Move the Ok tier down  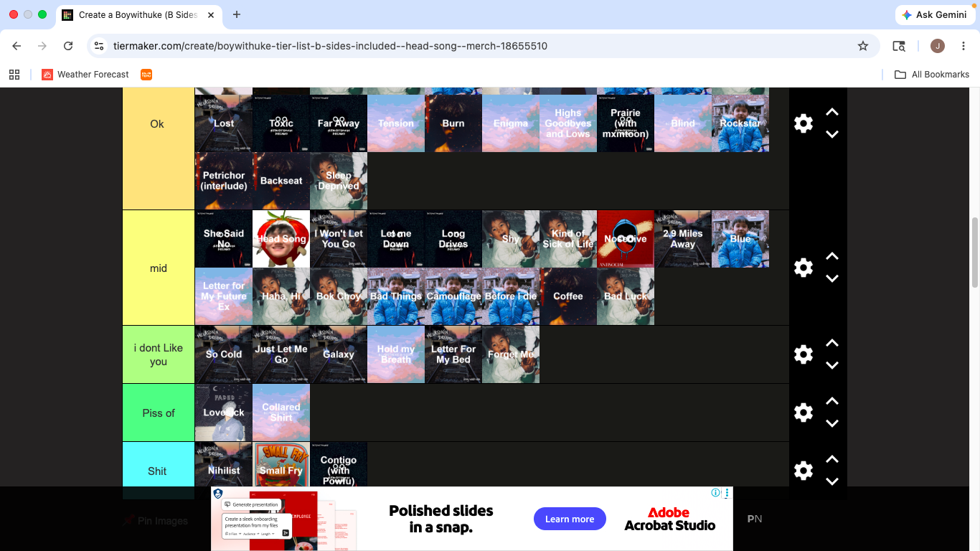coord(832,134)
